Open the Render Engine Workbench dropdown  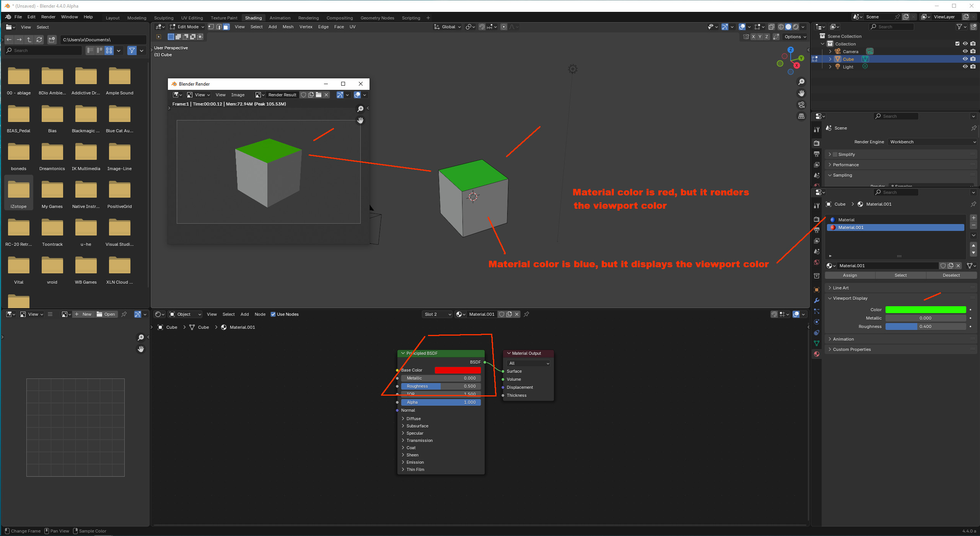[x=933, y=142]
